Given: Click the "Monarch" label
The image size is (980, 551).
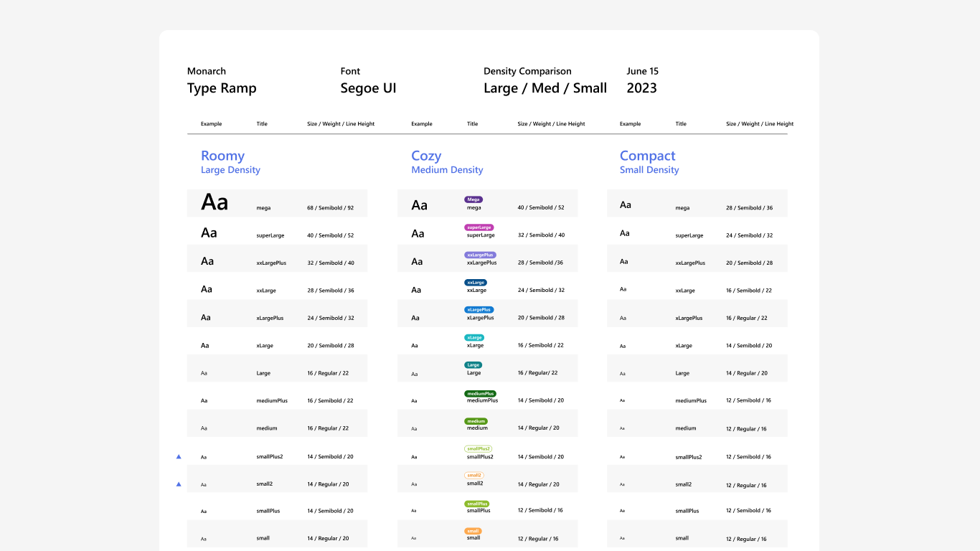Looking at the screenshot, I should [207, 71].
